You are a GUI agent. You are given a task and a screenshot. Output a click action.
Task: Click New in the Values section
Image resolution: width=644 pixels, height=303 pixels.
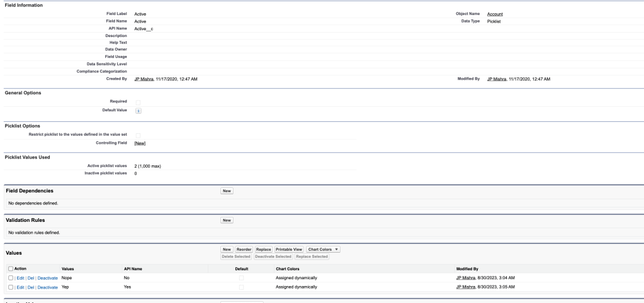pos(227,250)
